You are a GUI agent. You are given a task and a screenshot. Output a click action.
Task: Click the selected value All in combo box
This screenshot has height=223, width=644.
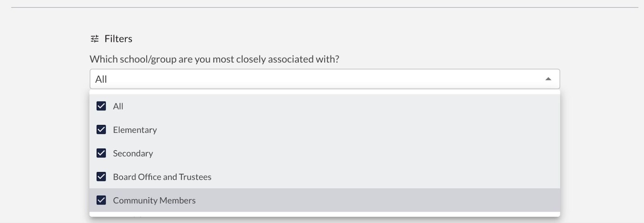[x=101, y=80]
